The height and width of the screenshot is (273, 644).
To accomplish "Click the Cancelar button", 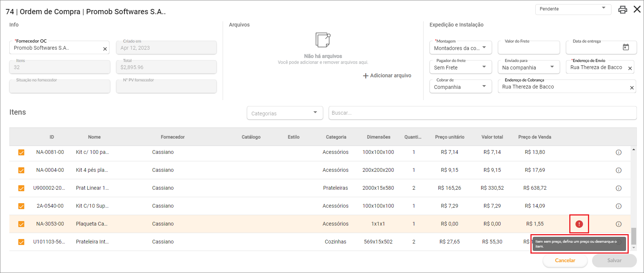I will [x=565, y=261].
